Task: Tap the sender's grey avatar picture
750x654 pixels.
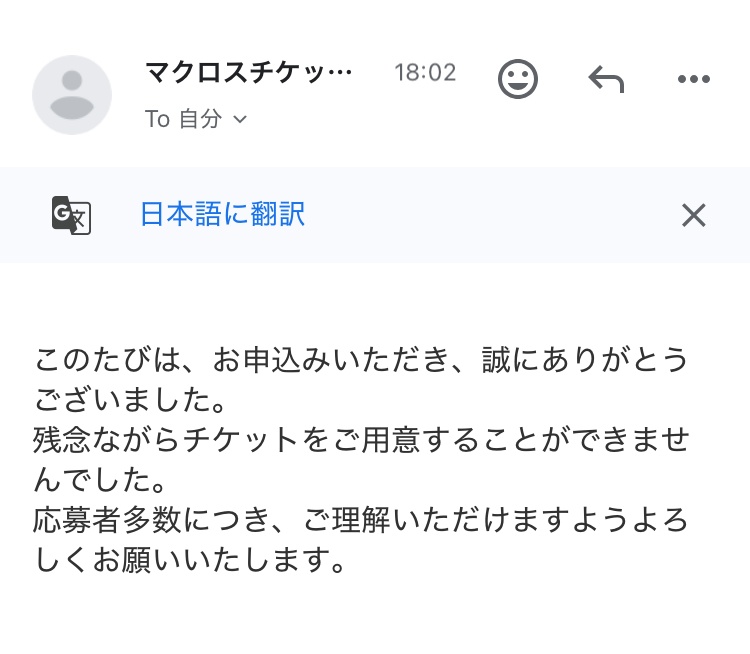Action: click(x=72, y=95)
